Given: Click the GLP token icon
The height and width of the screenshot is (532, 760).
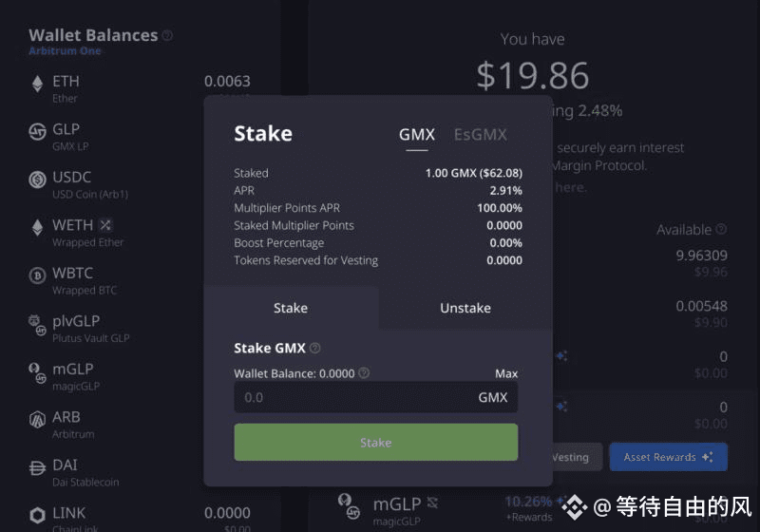Looking at the screenshot, I should (x=37, y=132).
